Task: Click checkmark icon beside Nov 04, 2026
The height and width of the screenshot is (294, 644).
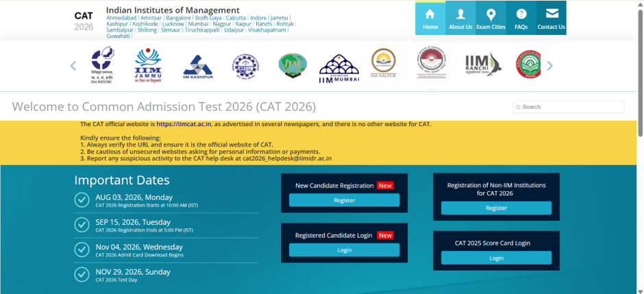Action: (82, 249)
